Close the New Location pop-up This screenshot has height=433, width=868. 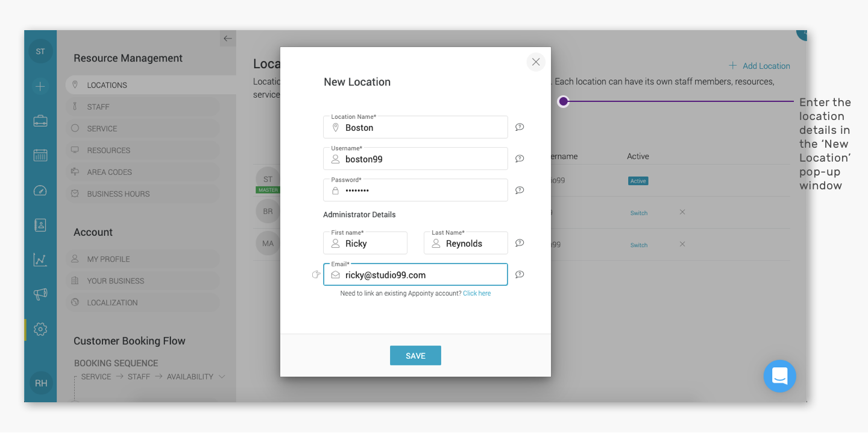[x=536, y=62]
